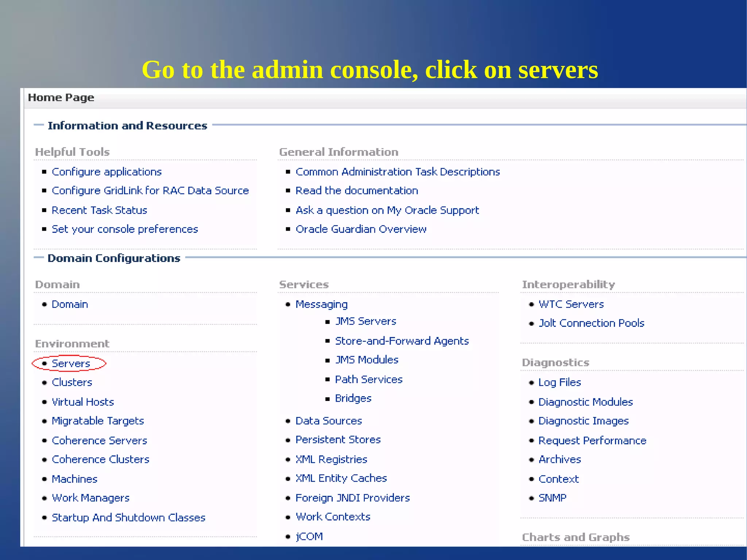The height and width of the screenshot is (560, 747).
Task: View Recent Task Status
Action: pos(99,211)
